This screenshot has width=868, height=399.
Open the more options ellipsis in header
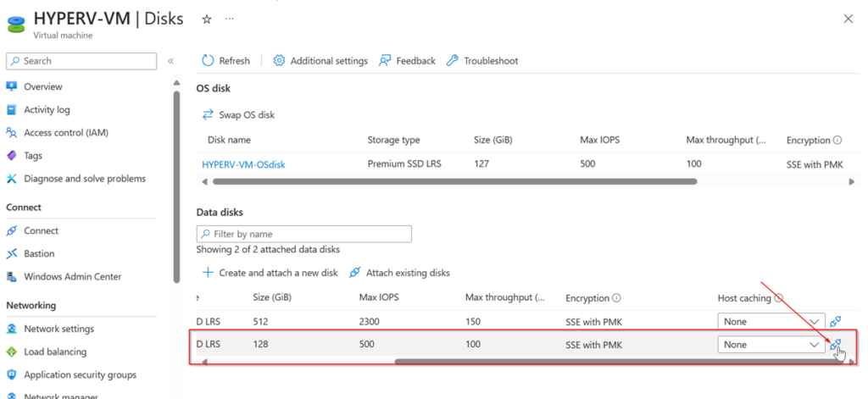(x=229, y=19)
